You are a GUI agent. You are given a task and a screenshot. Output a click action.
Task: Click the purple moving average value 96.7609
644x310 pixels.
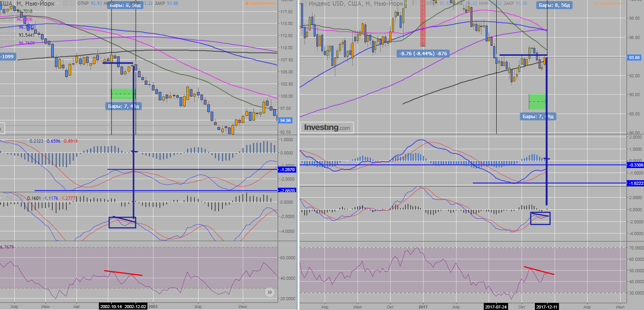coord(27,43)
